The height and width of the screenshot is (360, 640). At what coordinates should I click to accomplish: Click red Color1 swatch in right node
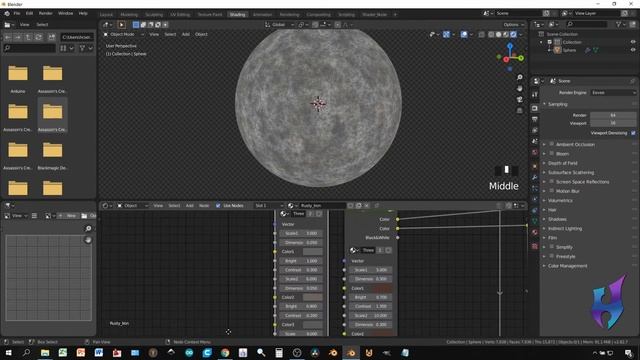pyautogui.click(x=383, y=288)
